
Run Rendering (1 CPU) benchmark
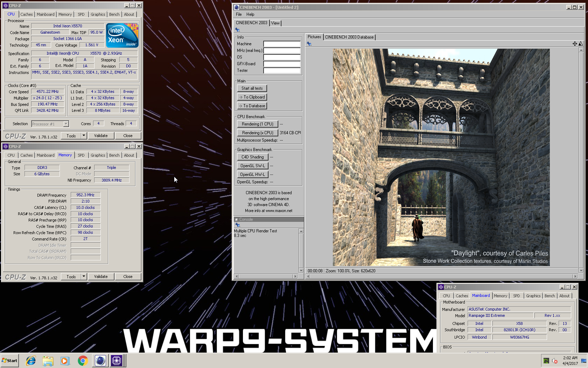pos(257,124)
